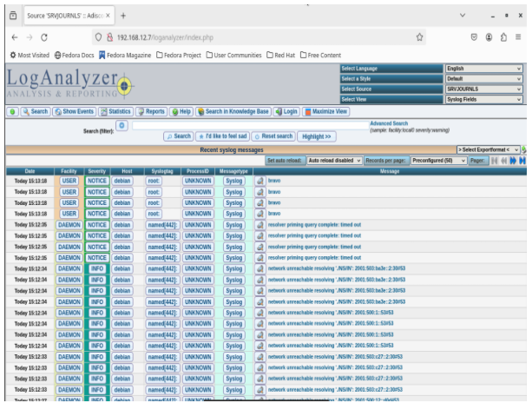Screen dimensions: 532x403
Task: Go to previous page pager icon
Action: (503, 161)
